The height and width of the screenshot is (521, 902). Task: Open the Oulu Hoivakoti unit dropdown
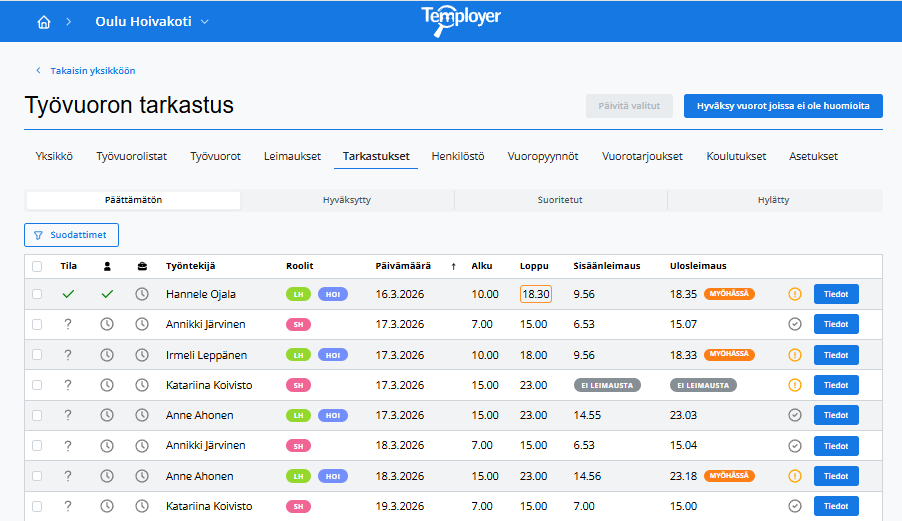(152, 22)
